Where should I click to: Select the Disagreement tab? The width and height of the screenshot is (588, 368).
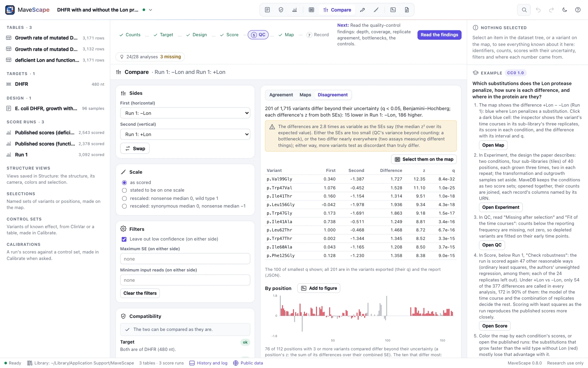(333, 95)
